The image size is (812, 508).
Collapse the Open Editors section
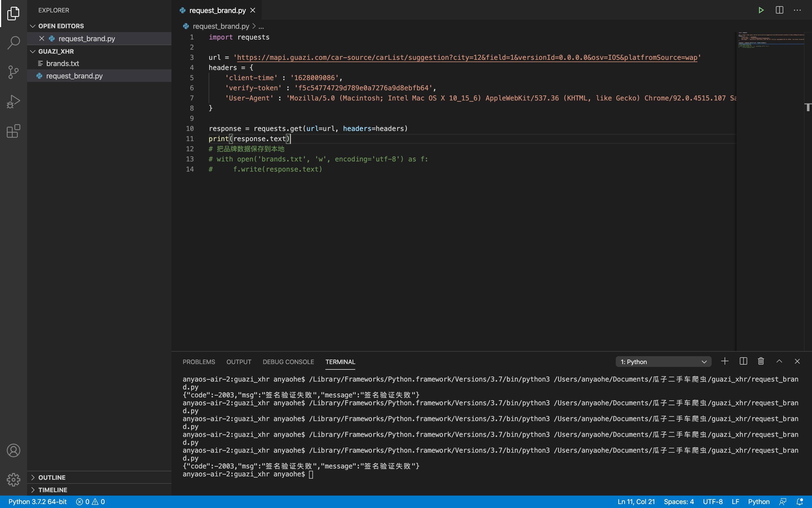[x=32, y=26]
